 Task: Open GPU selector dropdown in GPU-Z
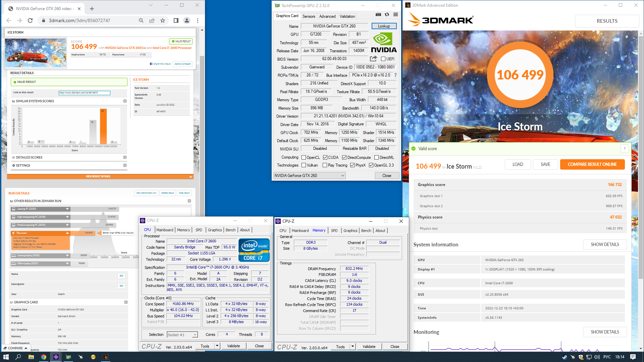pos(309,175)
